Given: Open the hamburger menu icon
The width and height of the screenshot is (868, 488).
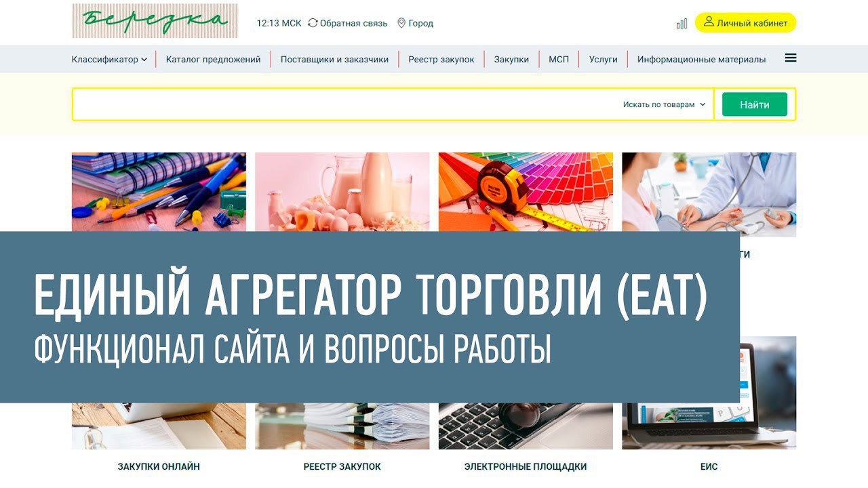Looking at the screenshot, I should (x=791, y=58).
